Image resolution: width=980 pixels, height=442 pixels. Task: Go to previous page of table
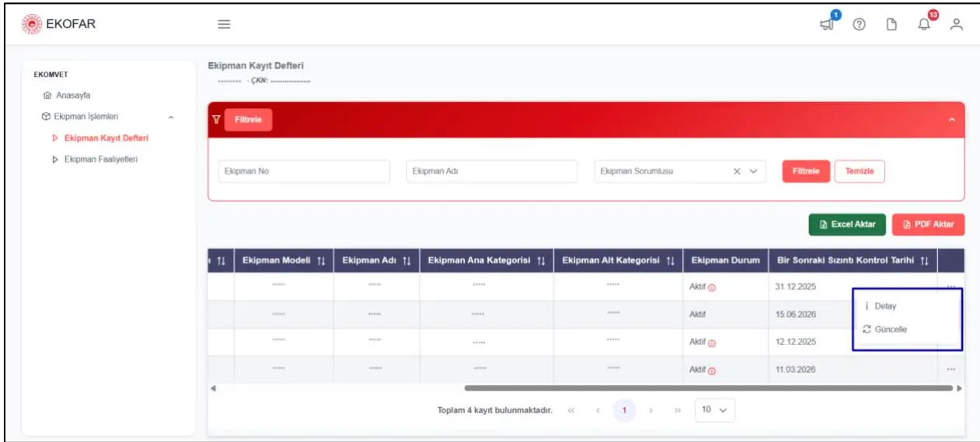(x=598, y=410)
